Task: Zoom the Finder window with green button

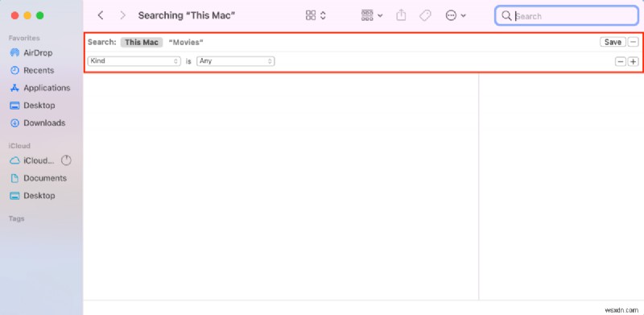Action: pyautogui.click(x=39, y=15)
